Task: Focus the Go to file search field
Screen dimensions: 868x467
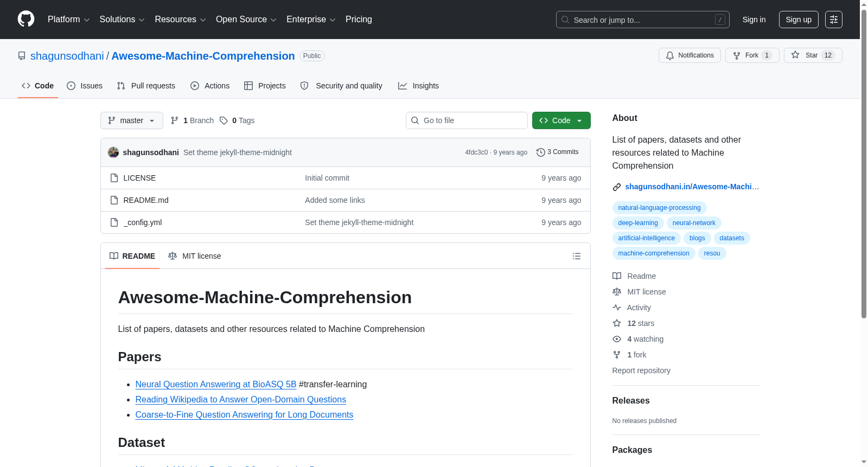Action: 467,120
